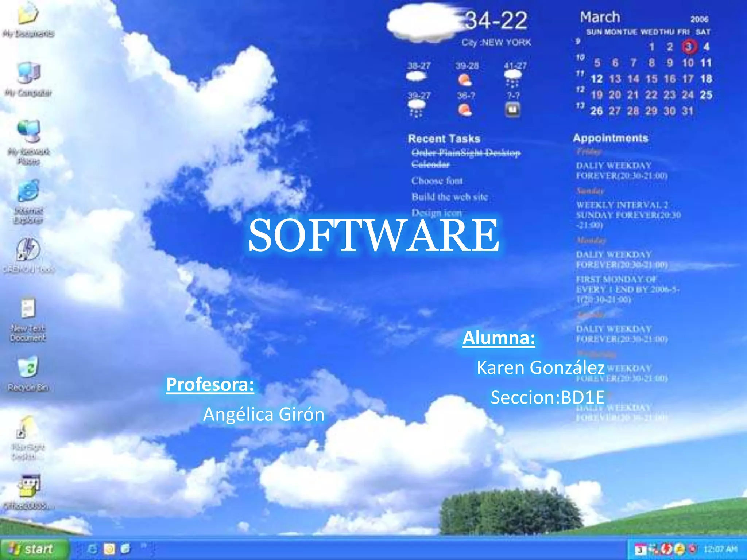747x560 pixels.
Task: Open the My Computer desktop icon
Action: pyautogui.click(x=28, y=73)
